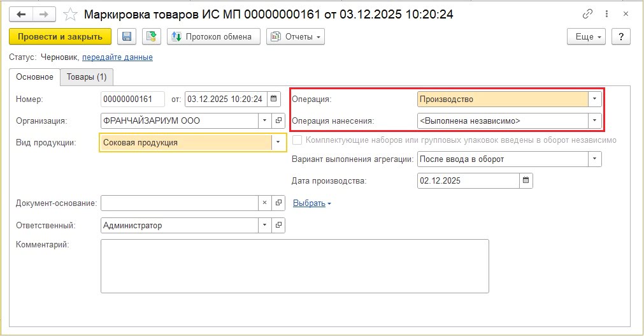Open the Отчеты menu
This screenshot has width=644, height=336.
click(x=296, y=37)
